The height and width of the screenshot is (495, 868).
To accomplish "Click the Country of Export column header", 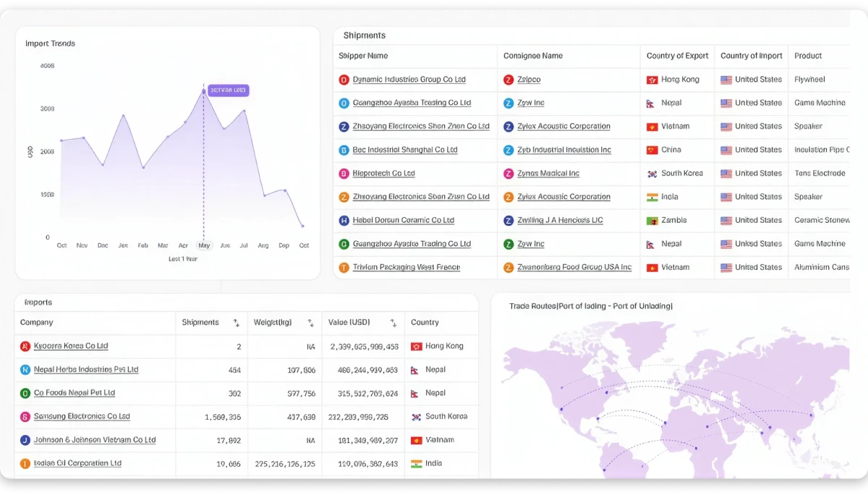I will pos(678,56).
